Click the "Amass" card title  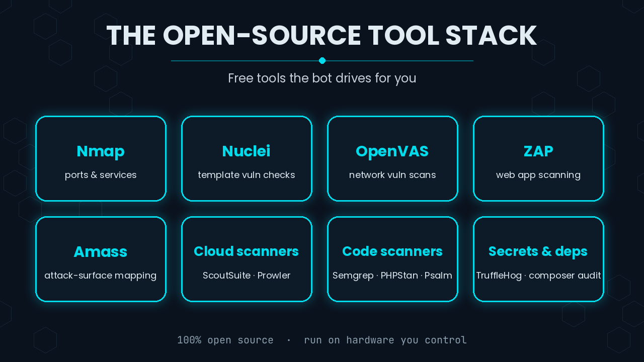[x=101, y=251]
